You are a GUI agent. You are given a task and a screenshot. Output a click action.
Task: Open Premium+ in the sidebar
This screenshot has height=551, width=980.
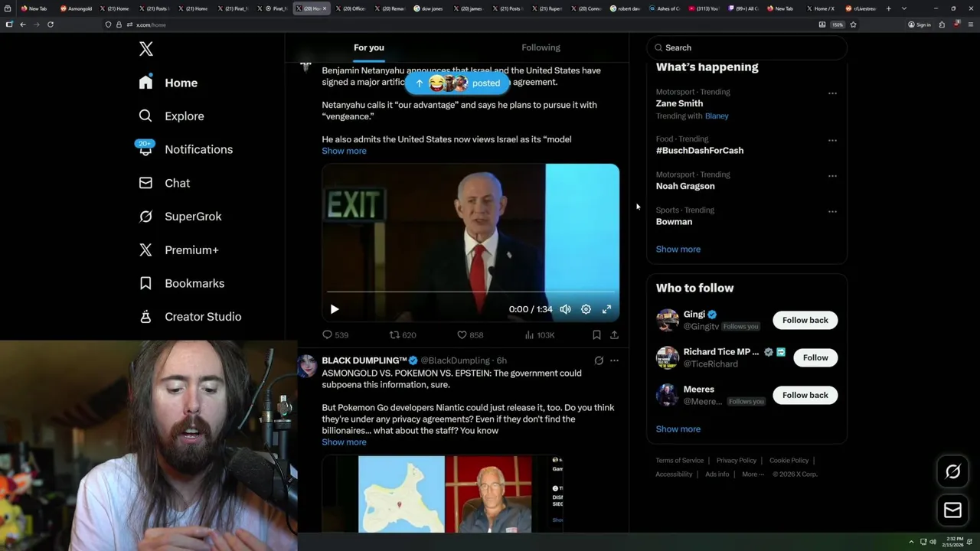178,250
